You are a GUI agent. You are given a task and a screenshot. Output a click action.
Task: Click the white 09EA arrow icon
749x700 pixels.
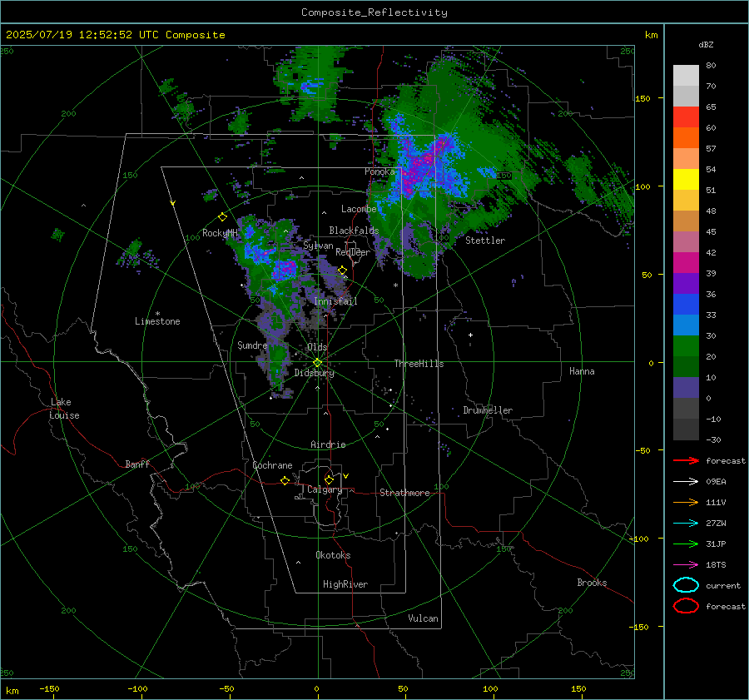coord(686,481)
